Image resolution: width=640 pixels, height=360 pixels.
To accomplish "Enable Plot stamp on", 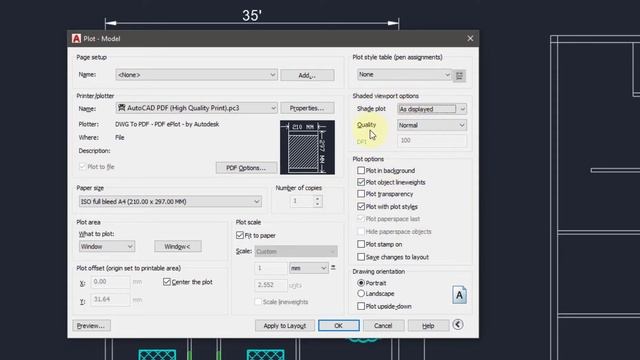I will tap(361, 244).
